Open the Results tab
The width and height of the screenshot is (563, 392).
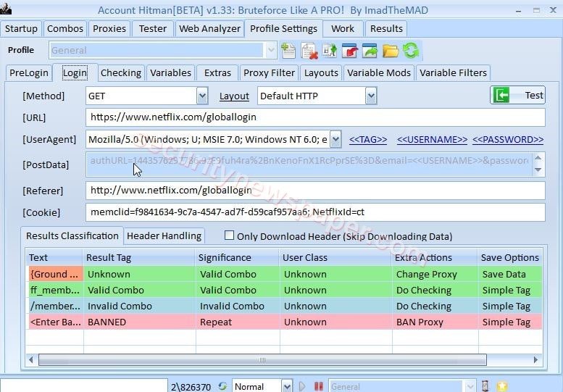coord(386,29)
